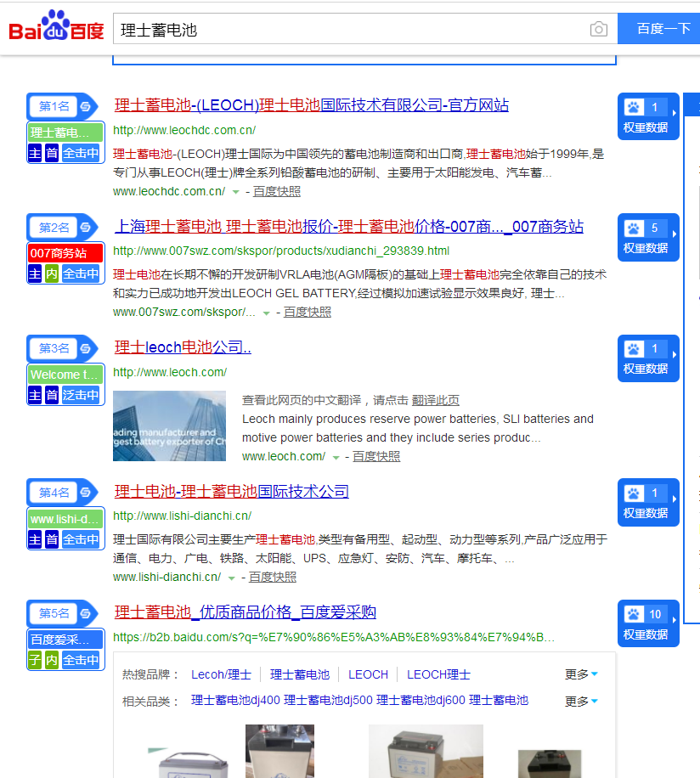Open 上海理士蓄电池 007商务站 result title
Viewport: 700px width, 778px height.
[349, 227]
